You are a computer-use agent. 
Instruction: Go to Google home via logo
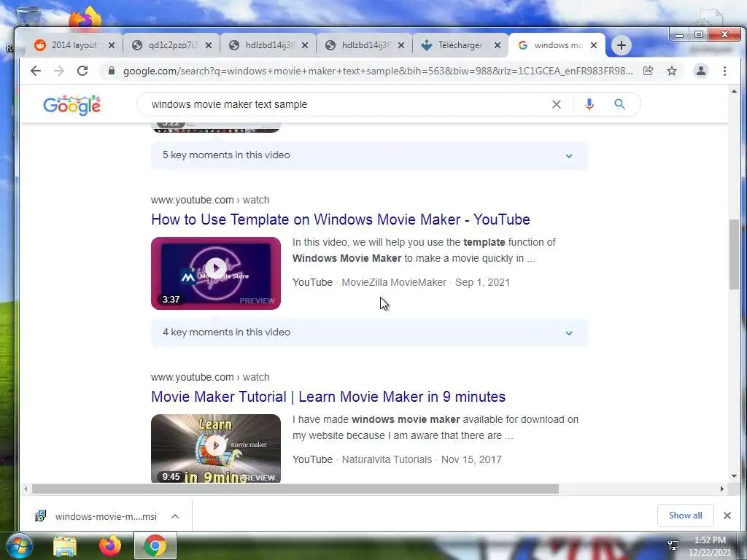pyautogui.click(x=72, y=105)
